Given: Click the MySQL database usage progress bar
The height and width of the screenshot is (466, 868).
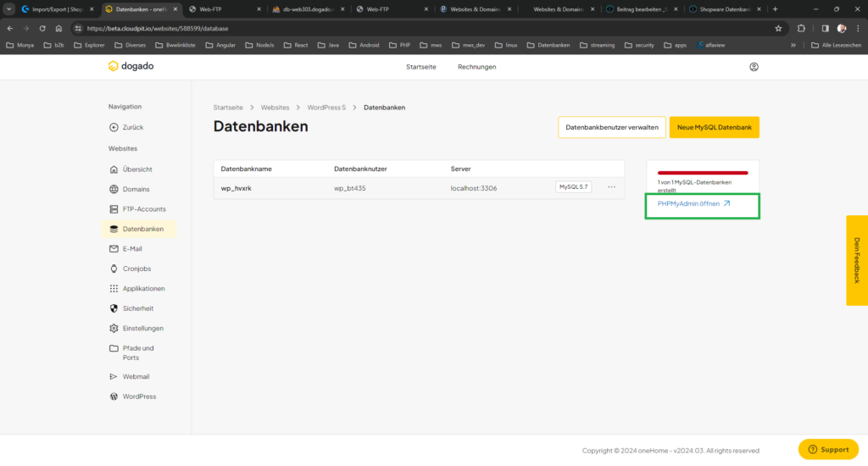Looking at the screenshot, I should (703, 172).
